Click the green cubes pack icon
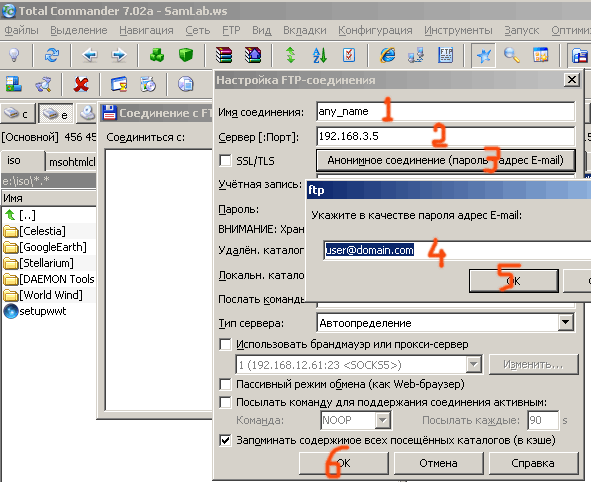 [157, 55]
